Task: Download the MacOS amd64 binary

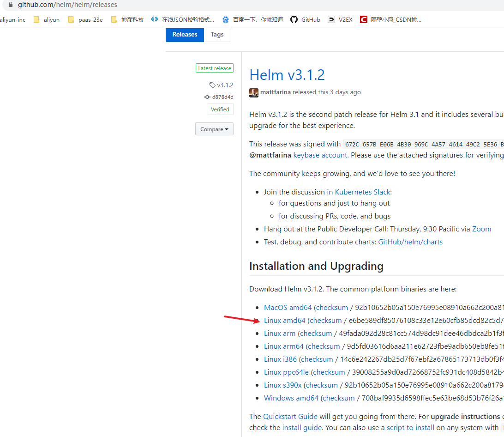Action: click(288, 308)
